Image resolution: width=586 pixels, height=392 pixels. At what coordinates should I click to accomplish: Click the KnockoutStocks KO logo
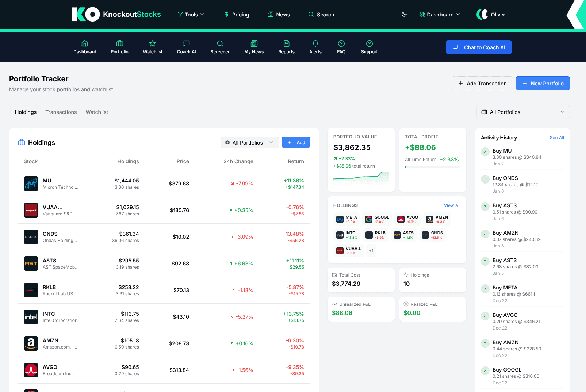[x=85, y=14]
